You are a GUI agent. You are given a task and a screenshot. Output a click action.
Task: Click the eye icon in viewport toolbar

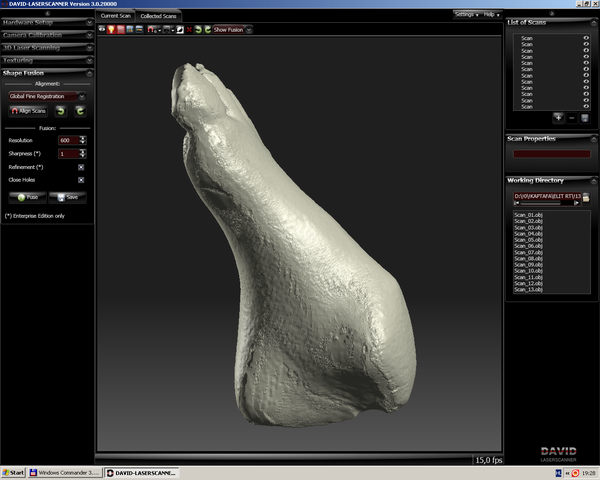[x=104, y=29]
